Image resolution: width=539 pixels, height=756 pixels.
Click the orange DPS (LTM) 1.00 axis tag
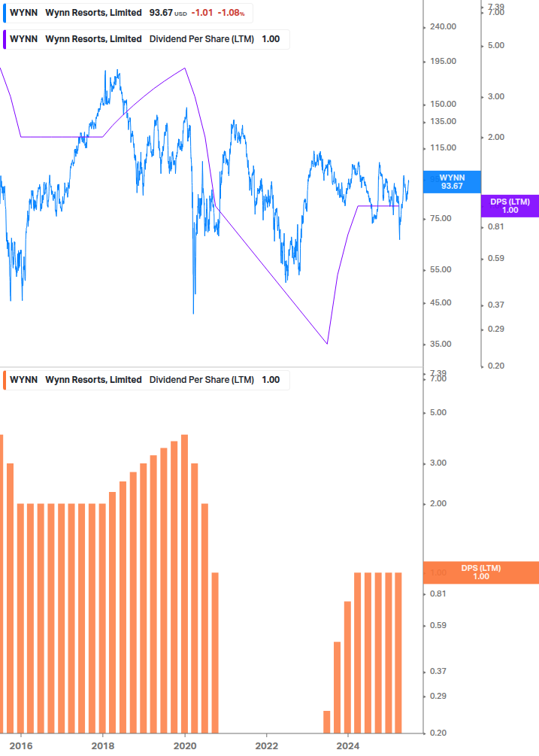click(480, 572)
